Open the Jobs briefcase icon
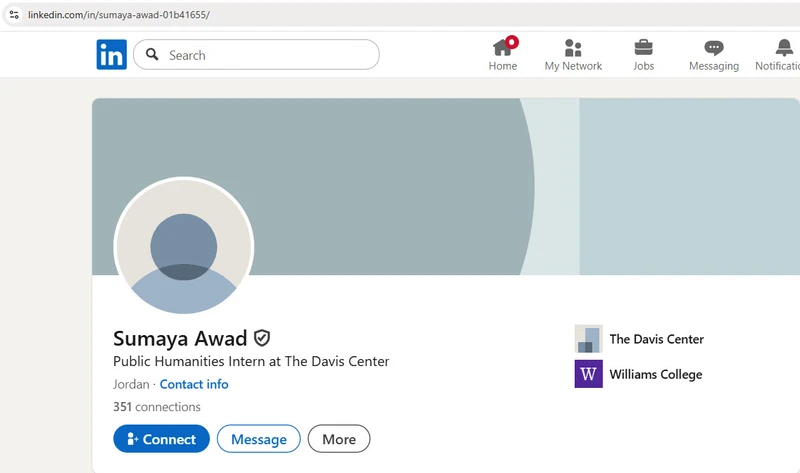The height and width of the screenshot is (473, 800). click(643, 47)
